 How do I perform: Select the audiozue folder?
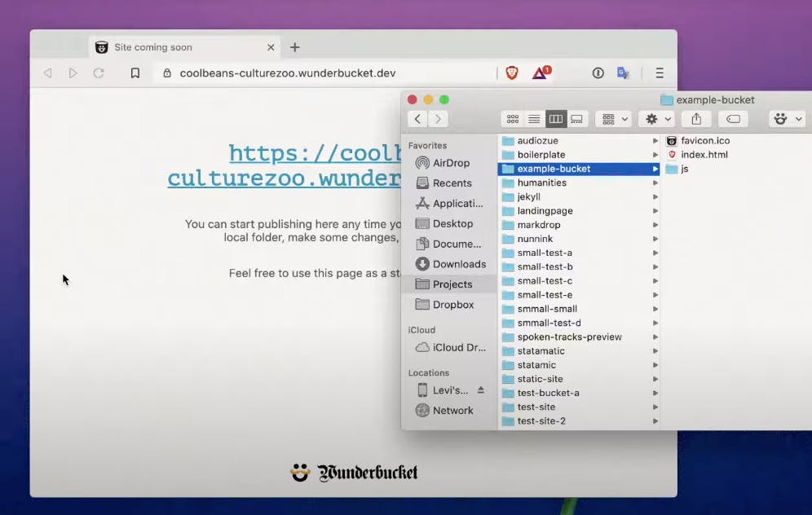coord(579,140)
